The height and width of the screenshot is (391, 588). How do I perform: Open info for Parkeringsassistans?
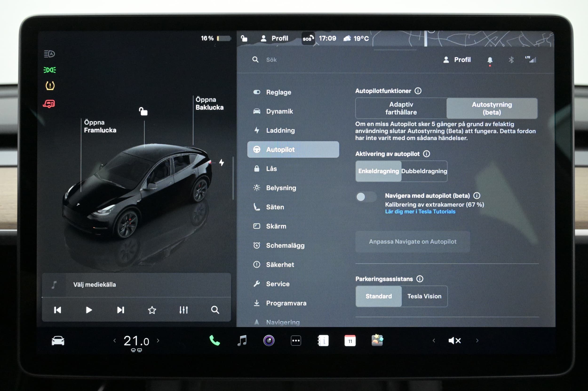420,279
